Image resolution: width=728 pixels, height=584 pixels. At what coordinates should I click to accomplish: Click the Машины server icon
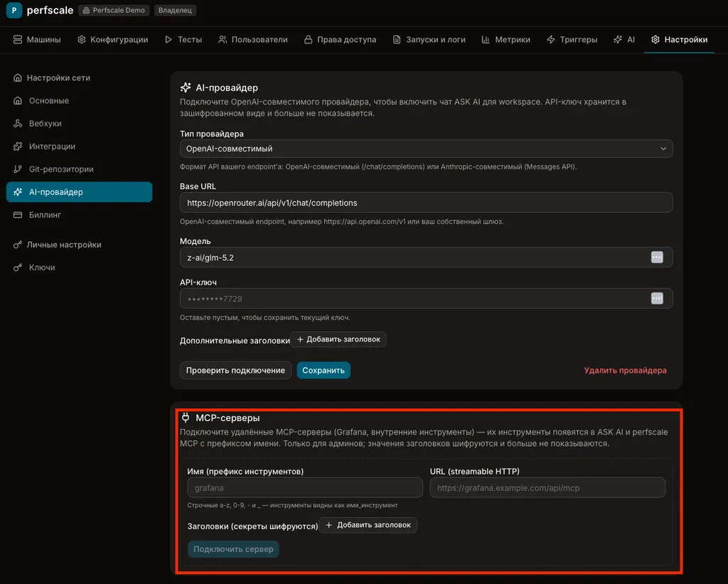click(x=18, y=40)
